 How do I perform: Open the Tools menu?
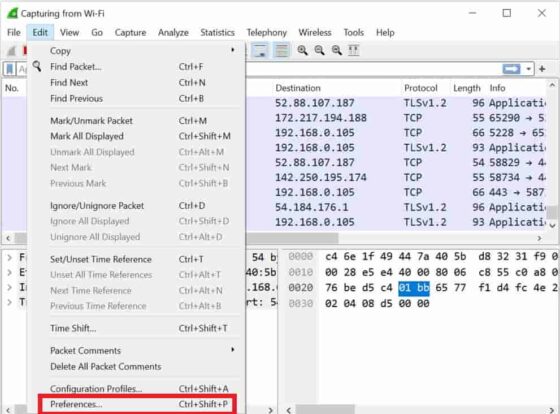coord(354,33)
